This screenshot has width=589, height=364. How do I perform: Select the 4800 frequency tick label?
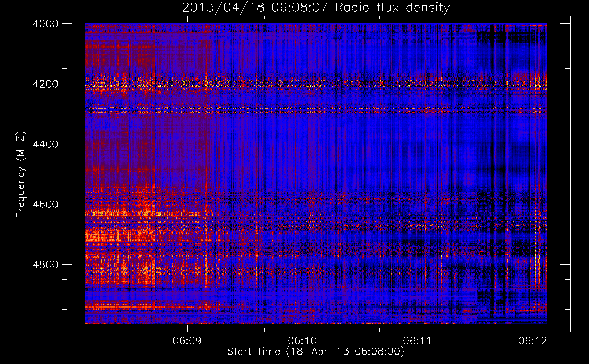click(x=46, y=265)
